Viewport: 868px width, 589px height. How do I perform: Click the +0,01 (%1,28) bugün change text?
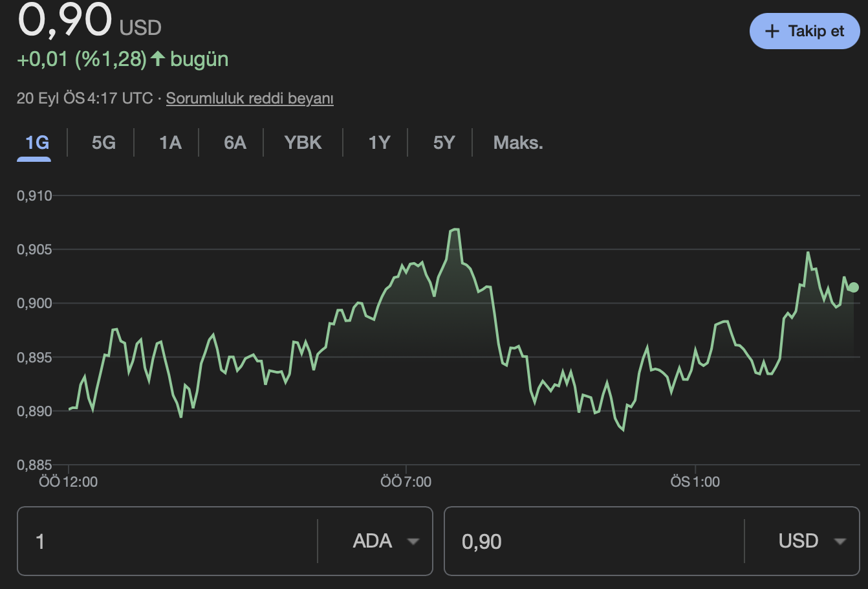pos(122,59)
